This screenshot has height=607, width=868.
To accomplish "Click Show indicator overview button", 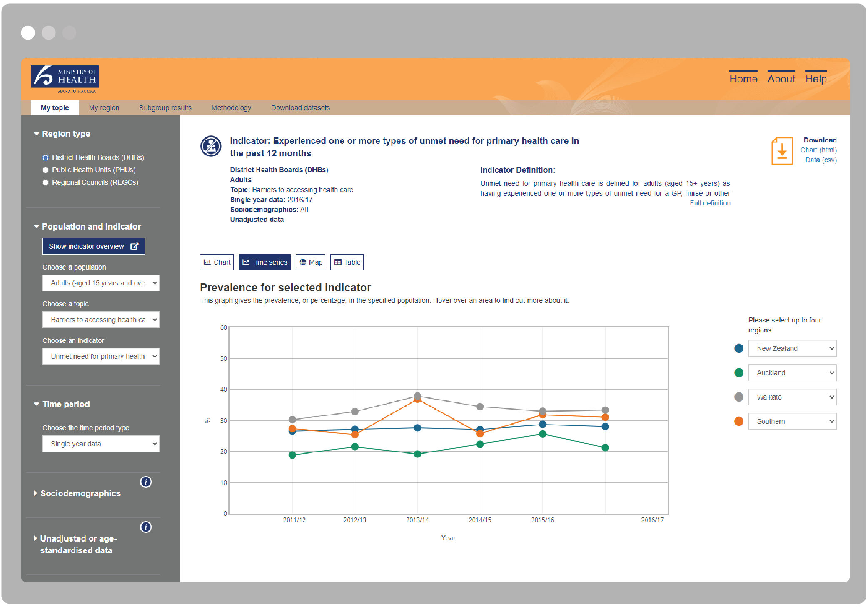I will [x=93, y=246].
